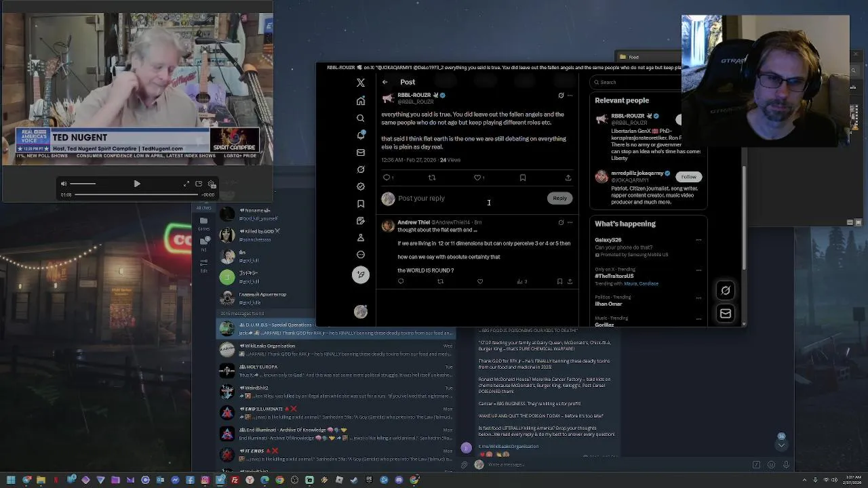Image resolution: width=868 pixels, height=488 pixels.
Task: Click Telegram microphone voice message icon
Action: [786, 465]
